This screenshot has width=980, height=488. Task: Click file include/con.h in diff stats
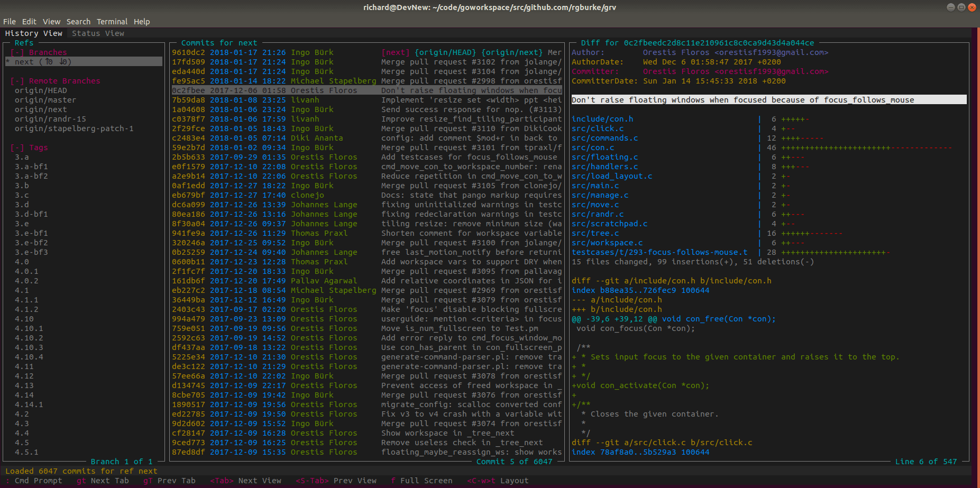(602, 119)
